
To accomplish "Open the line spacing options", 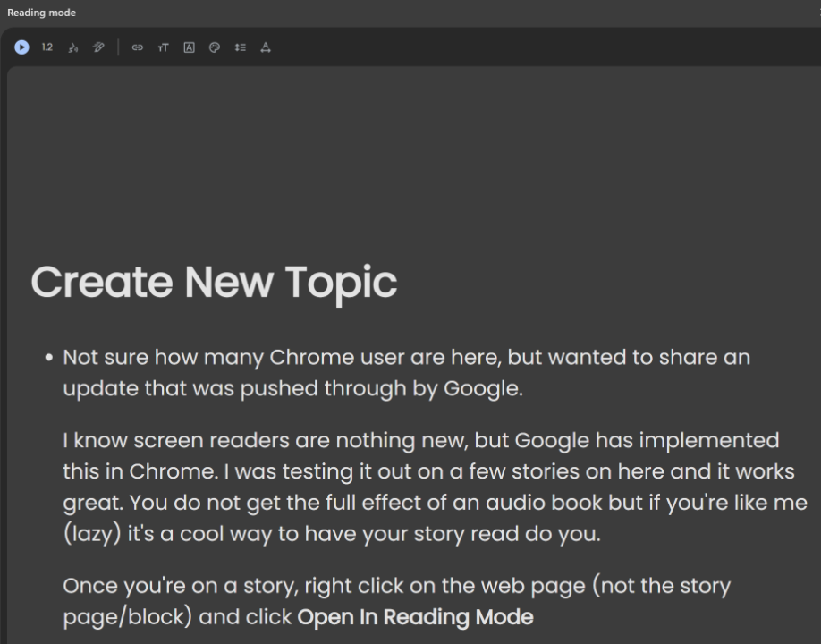I will [240, 47].
